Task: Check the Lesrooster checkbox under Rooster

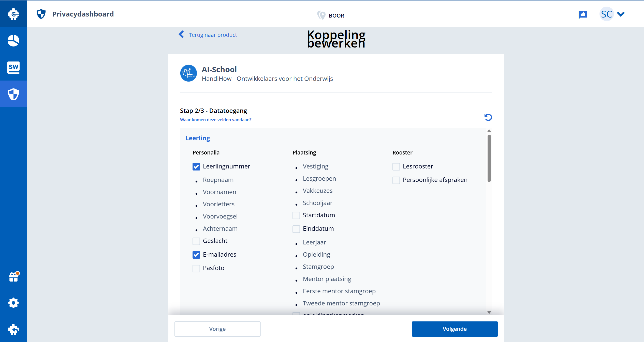Action: 396,167
